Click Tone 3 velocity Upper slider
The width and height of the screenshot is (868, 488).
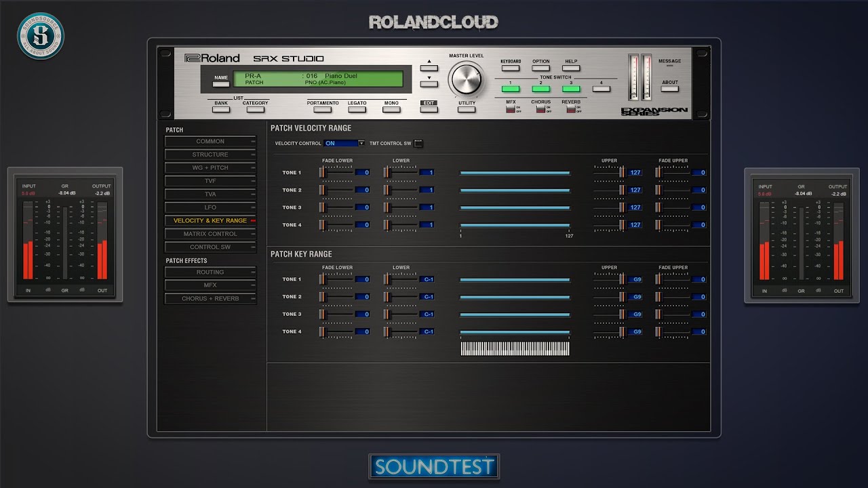tap(610, 207)
